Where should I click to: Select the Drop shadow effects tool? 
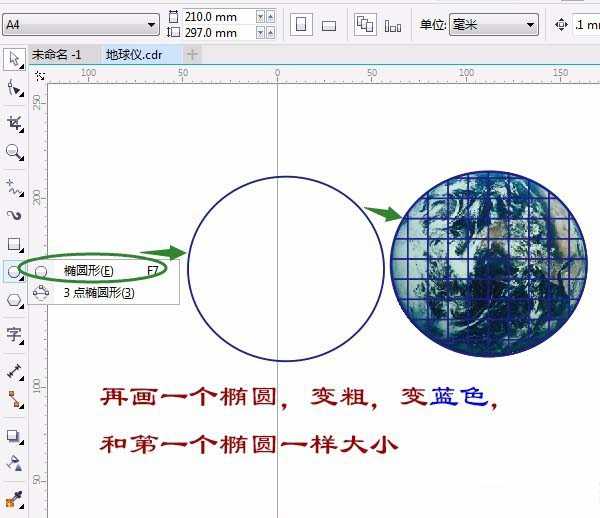pos(14,435)
